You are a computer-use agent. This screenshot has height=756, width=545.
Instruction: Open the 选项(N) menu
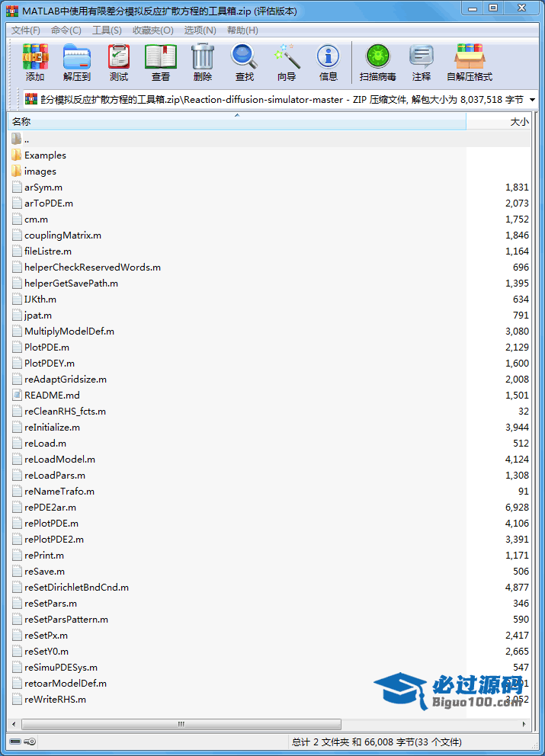tap(200, 30)
